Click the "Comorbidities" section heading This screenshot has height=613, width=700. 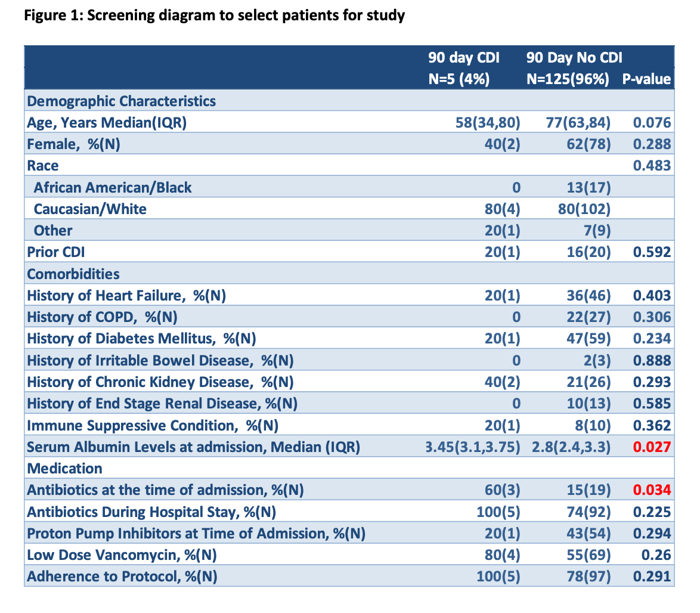73,274
